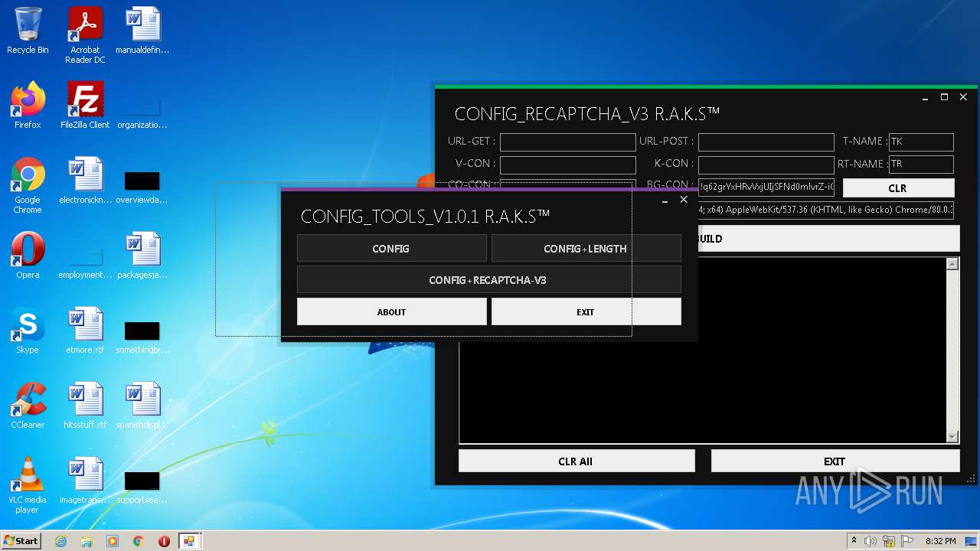Focus the V-CON input field
The height and width of the screenshot is (551, 980).
click(567, 165)
